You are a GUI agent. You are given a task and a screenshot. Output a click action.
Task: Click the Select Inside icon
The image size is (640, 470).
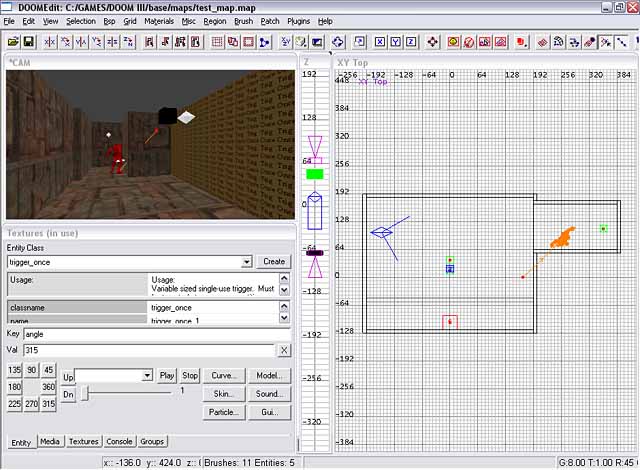196,42
